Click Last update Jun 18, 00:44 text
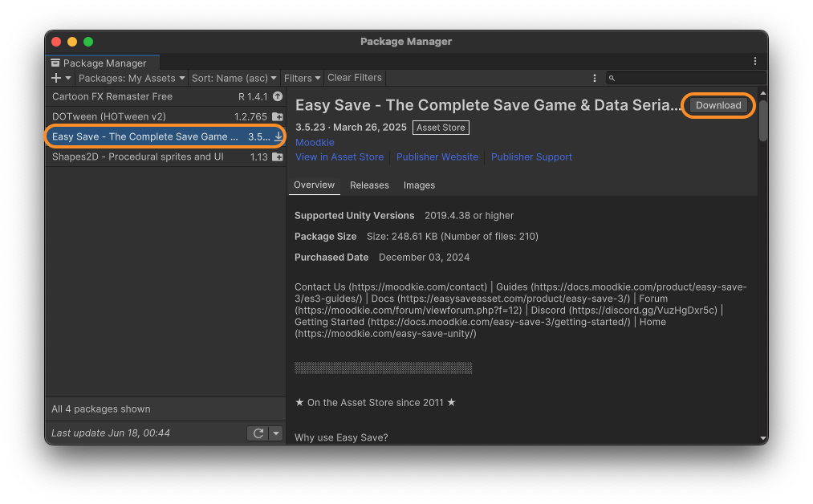Screen dimensions: 813x504 pyautogui.click(x=111, y=433)
